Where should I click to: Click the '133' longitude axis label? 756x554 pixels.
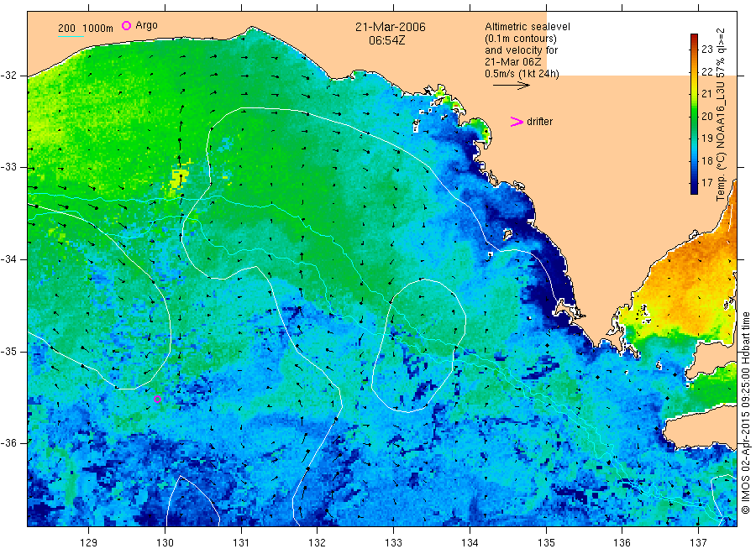(393, 543)
